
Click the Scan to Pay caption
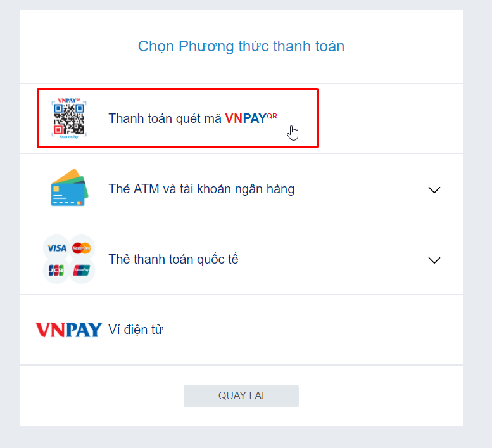[x=69, y=137]
